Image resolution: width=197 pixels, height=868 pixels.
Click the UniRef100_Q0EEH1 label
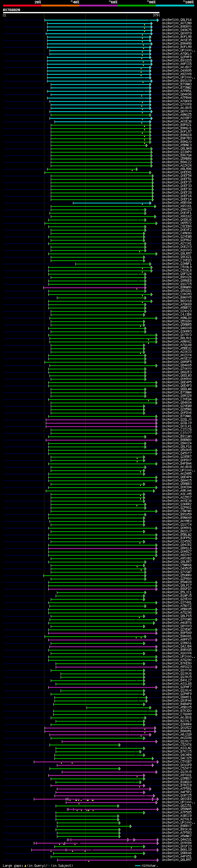[x=177, y=172]
